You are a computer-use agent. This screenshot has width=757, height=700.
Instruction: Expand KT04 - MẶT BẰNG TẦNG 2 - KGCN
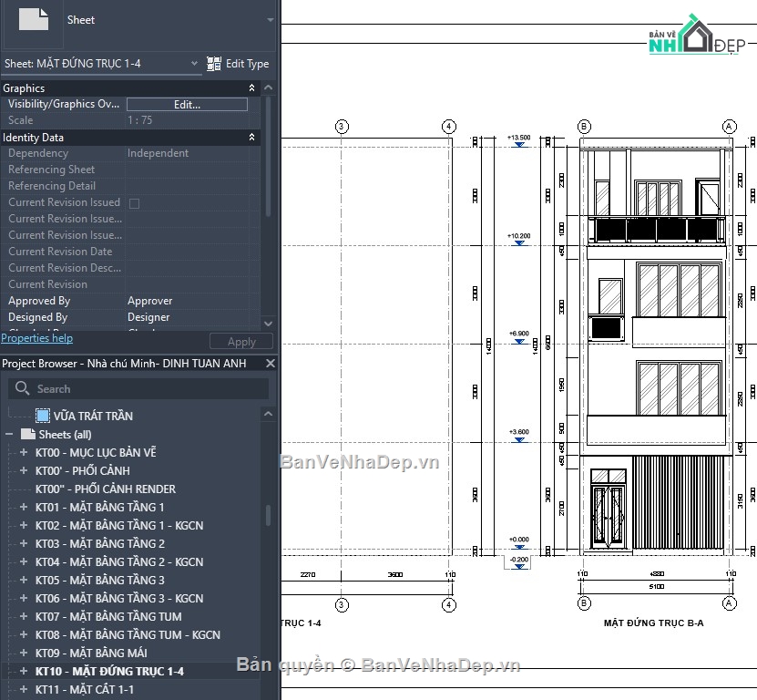point(23,561)
